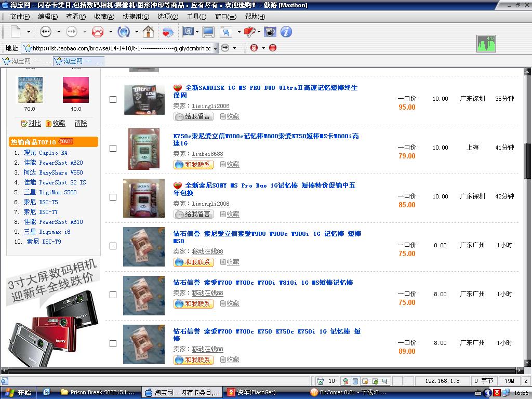532x399 pixels.
Task: Go back with the Back arrow button
Action: click(46, 32)
